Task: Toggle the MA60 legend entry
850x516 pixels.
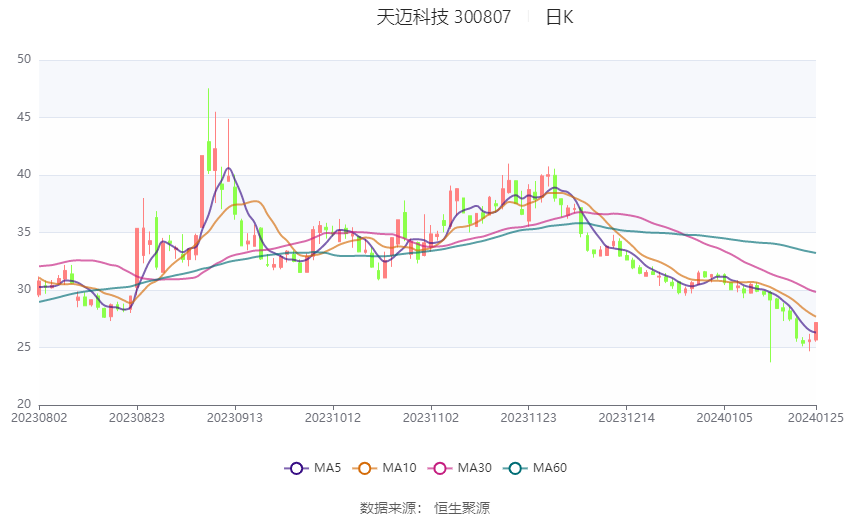Action: point(535,468)
